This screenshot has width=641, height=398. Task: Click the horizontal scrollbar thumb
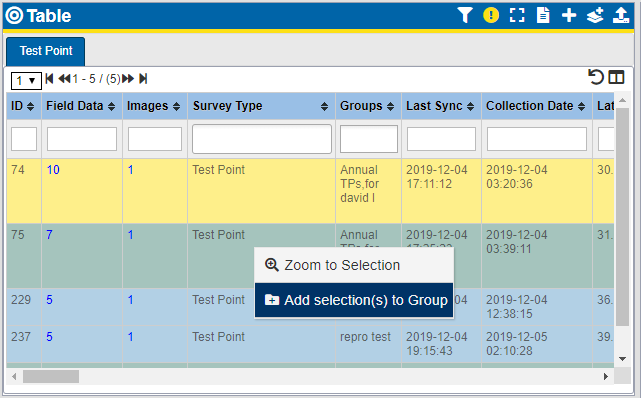51,376
